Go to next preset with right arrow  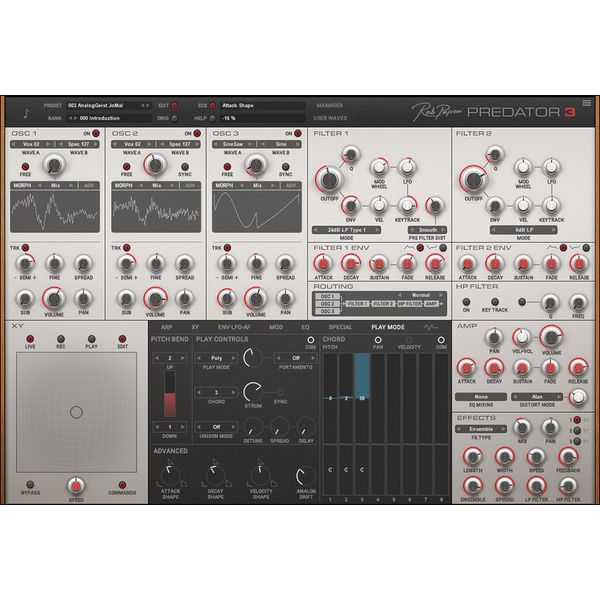point(148,106)
